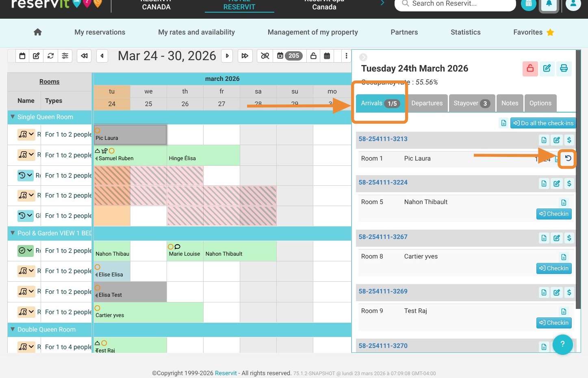This screenshot has width=588, height=378.
Task: Click the teal calendar icon beside search
Action: click(x=529, y=4)
